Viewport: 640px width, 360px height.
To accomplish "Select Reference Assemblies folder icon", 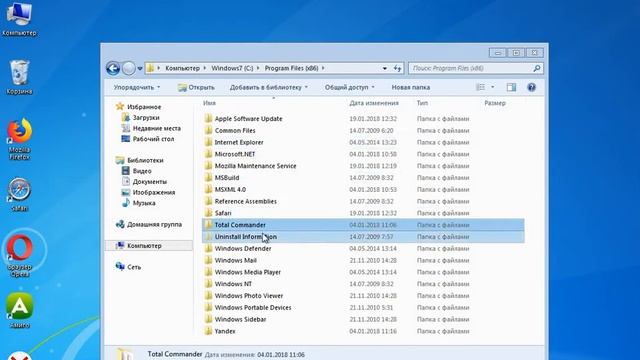I will pos(208,201).
